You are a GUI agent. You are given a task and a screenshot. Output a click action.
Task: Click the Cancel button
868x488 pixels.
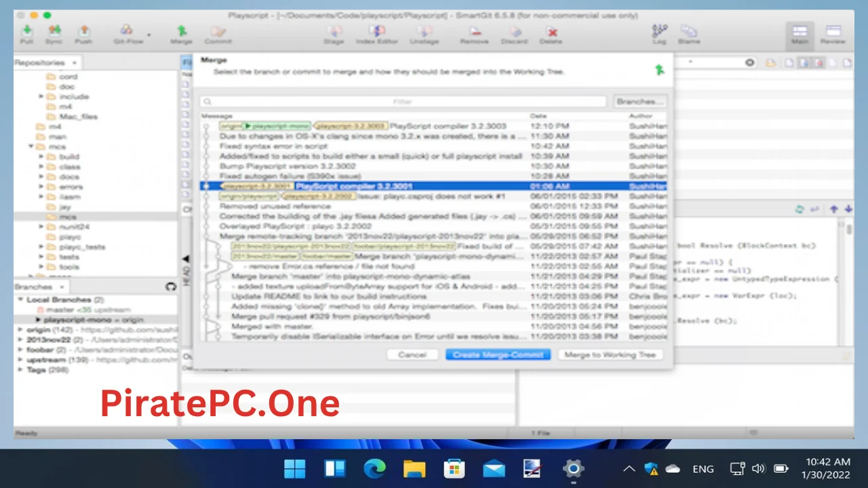tap(412, 354)
